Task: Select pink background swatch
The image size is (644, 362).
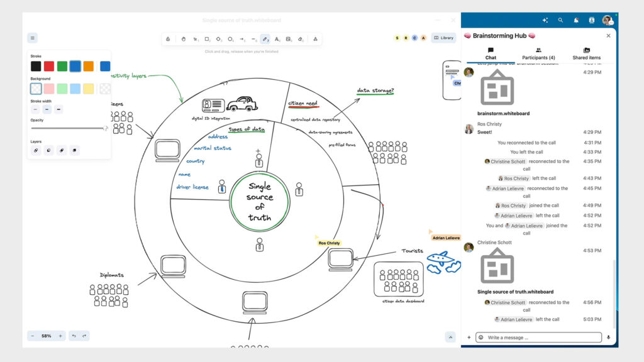Action: coord(49,89)
